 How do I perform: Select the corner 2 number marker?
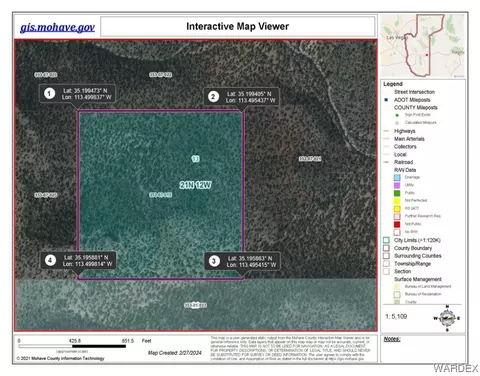pyautogui.click(x=213, y=97)
